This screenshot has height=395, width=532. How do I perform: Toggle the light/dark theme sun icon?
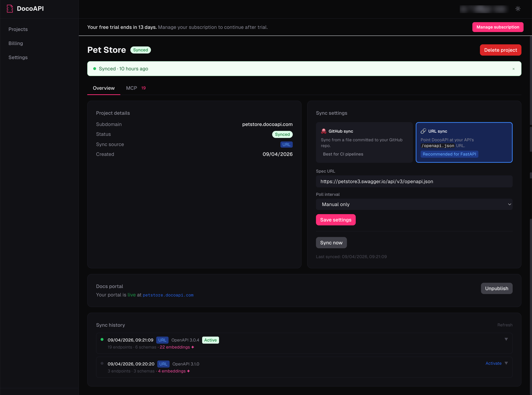(x=518, y=9)
